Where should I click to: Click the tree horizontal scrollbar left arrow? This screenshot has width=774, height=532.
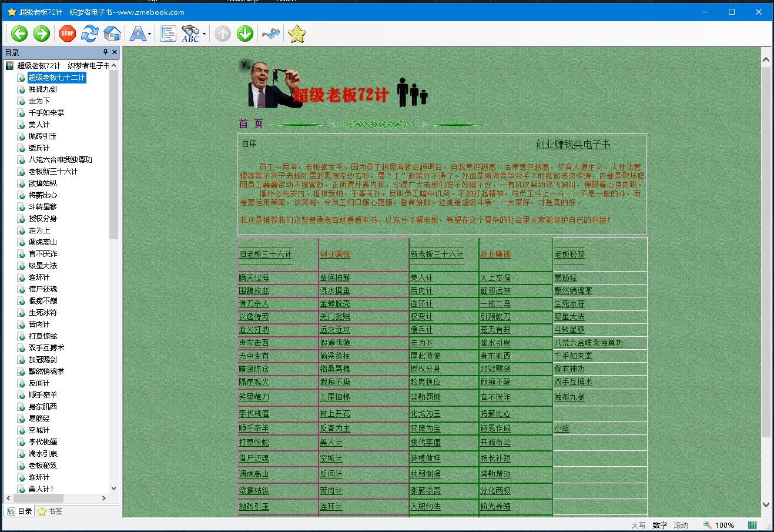point(9,498)
